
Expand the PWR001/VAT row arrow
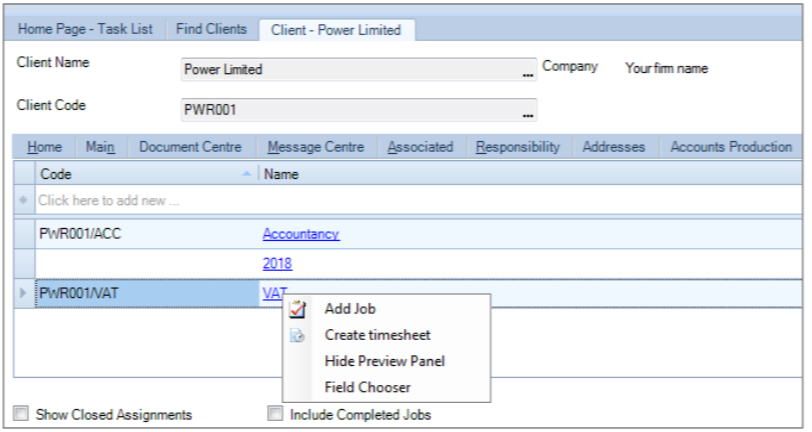(23, 293)
